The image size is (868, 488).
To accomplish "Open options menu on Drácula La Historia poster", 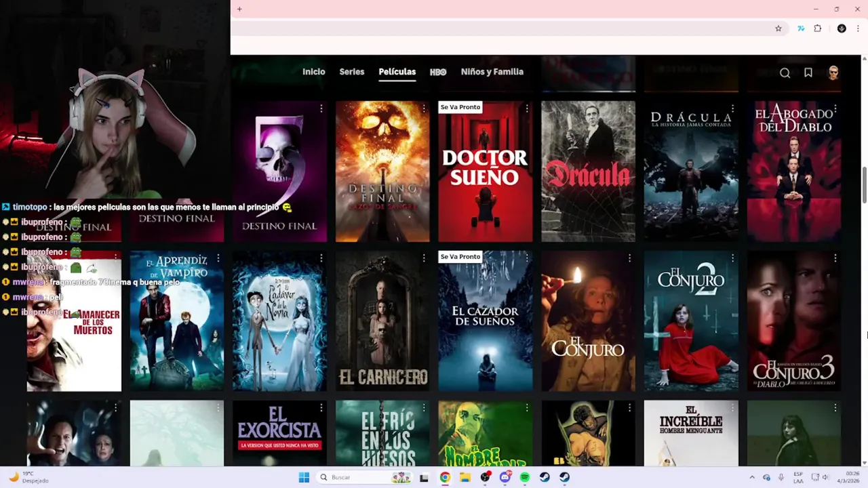I will coord(732,108).
